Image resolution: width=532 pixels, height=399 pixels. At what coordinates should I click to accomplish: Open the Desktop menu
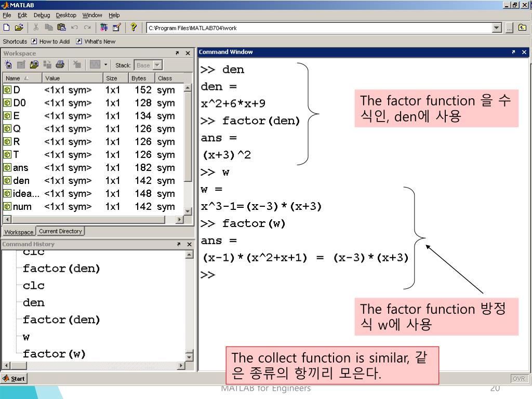66,15
